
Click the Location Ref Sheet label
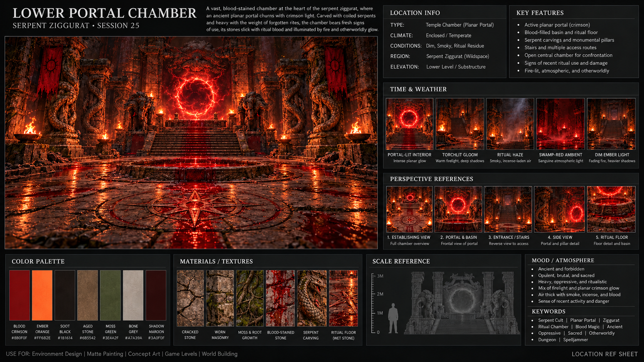(604, 354)
